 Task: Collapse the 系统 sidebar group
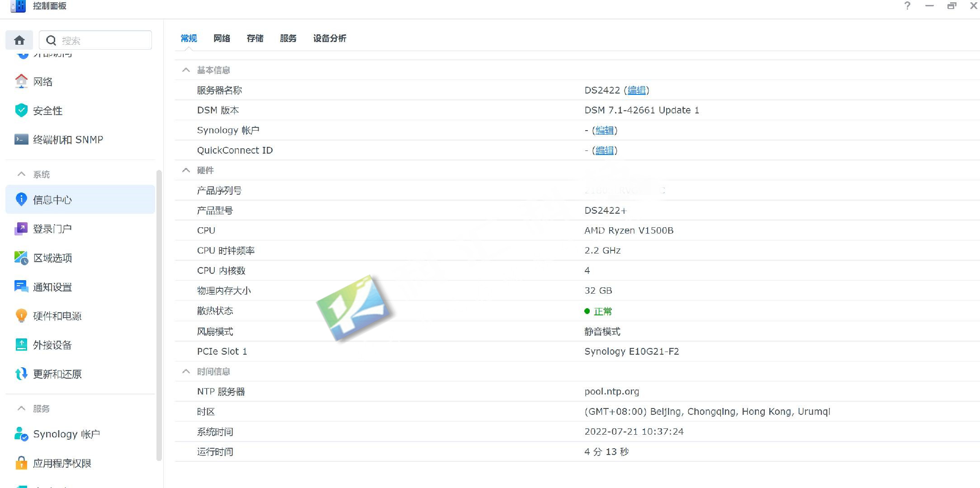(21, 174)
